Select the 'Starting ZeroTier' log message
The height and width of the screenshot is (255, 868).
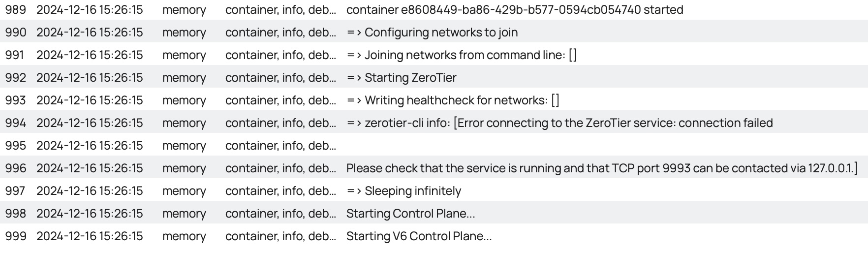coord(401,78)
